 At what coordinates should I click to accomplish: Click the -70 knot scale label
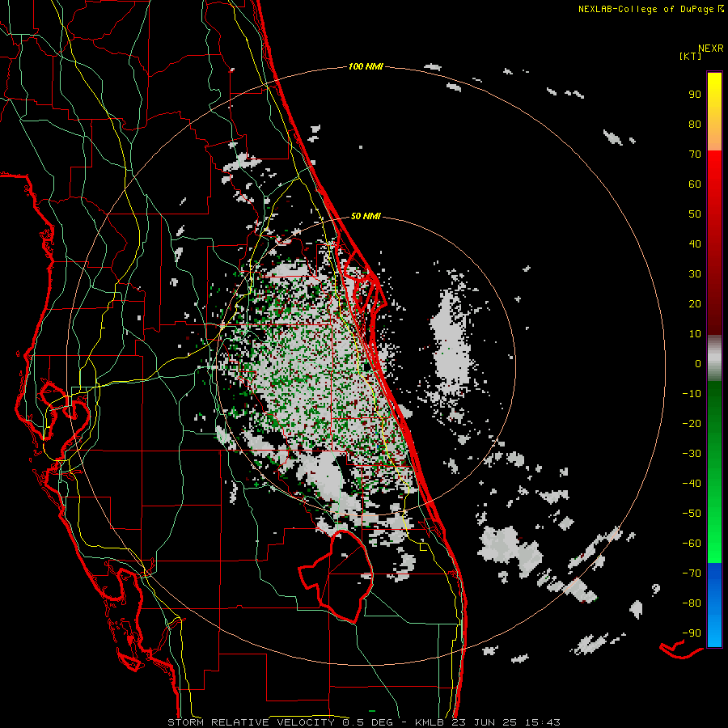[692, 574]
